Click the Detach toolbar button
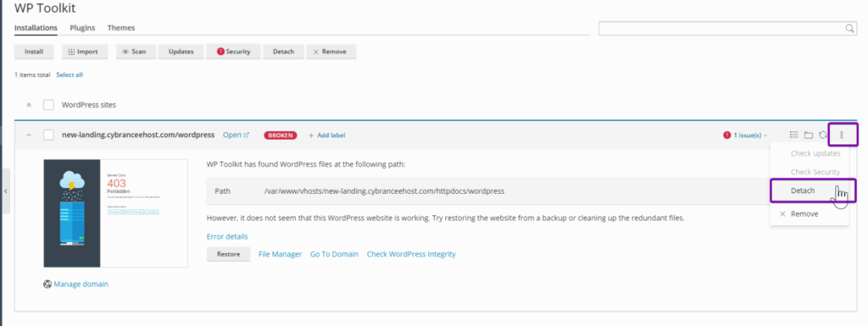Screen dimensions: 868x326 coord(283,52)
